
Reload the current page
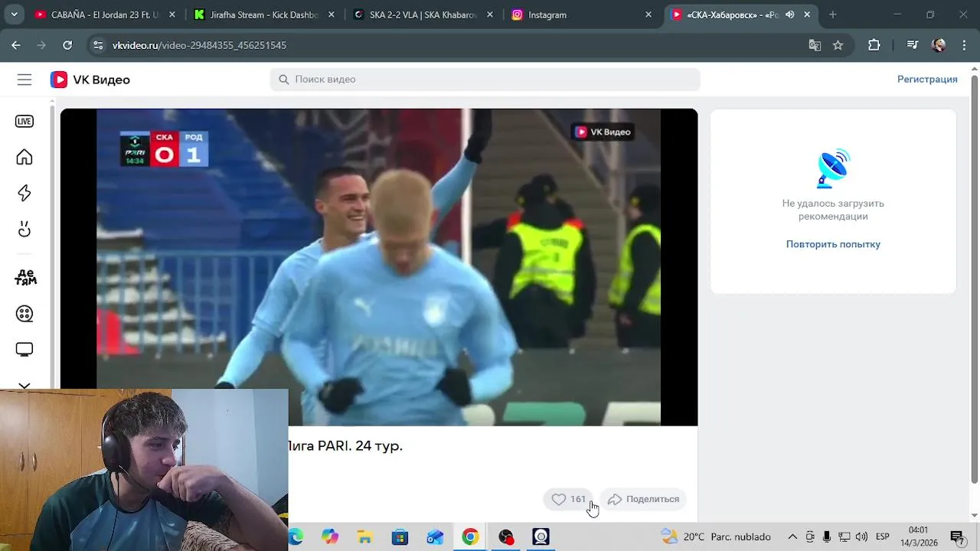point(67,45)
